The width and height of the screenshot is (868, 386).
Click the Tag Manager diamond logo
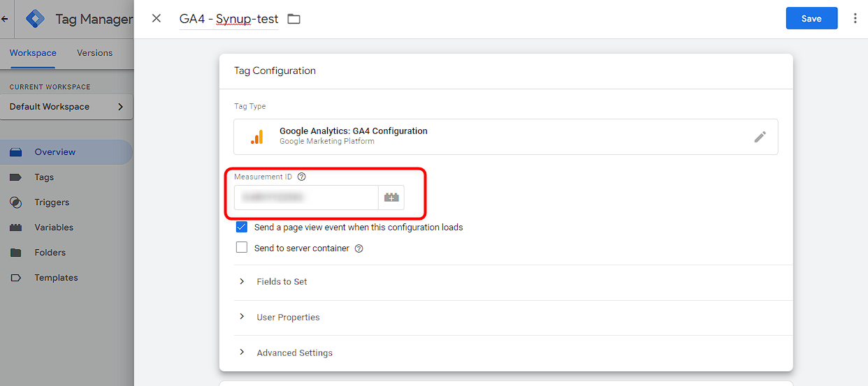coord(35,19)
